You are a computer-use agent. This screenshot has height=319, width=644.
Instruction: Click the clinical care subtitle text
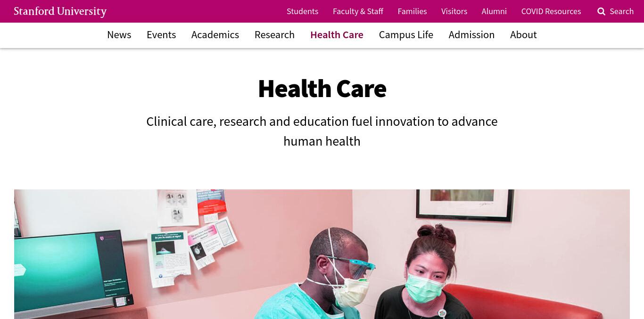coord(322,131)
